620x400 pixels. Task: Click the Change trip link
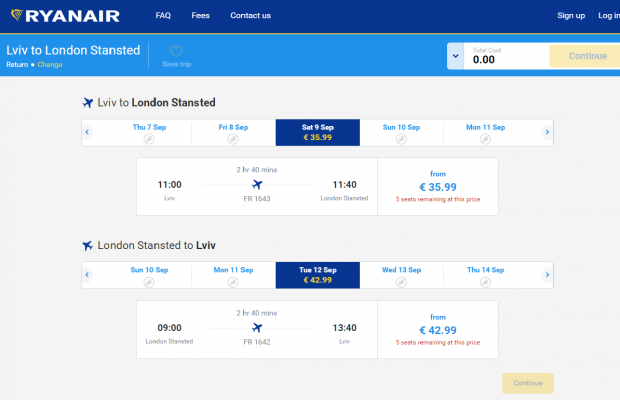50,64
